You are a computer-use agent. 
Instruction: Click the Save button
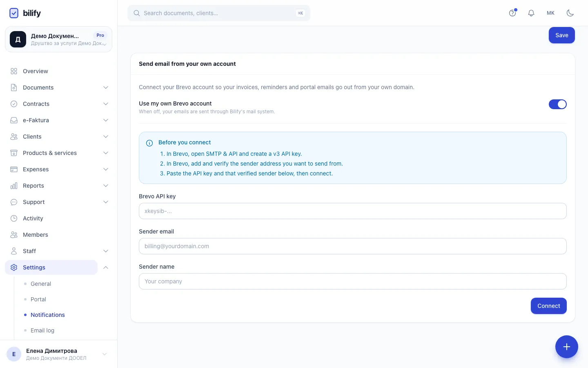click(x=562, y=35)
